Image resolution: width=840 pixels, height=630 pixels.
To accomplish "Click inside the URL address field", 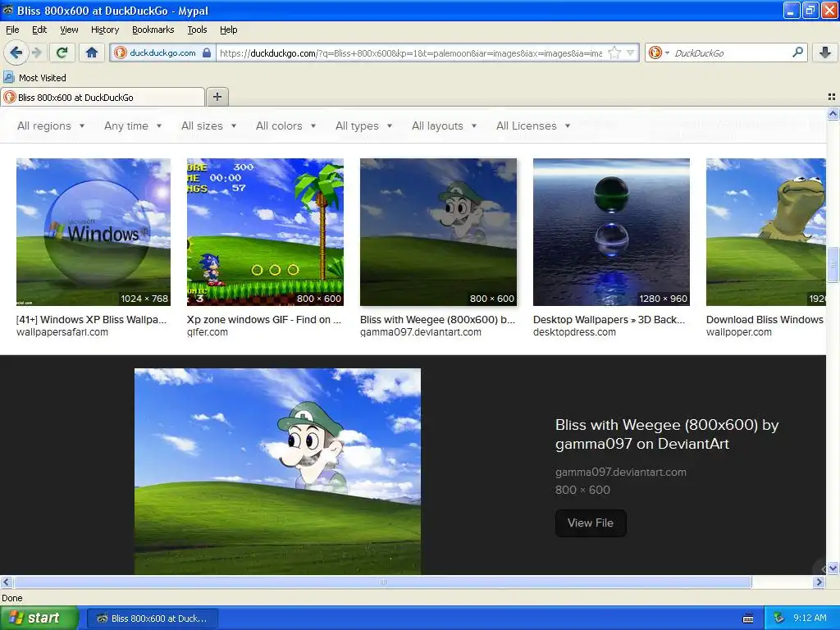I will pyautogui.click(x=410, y=52).
